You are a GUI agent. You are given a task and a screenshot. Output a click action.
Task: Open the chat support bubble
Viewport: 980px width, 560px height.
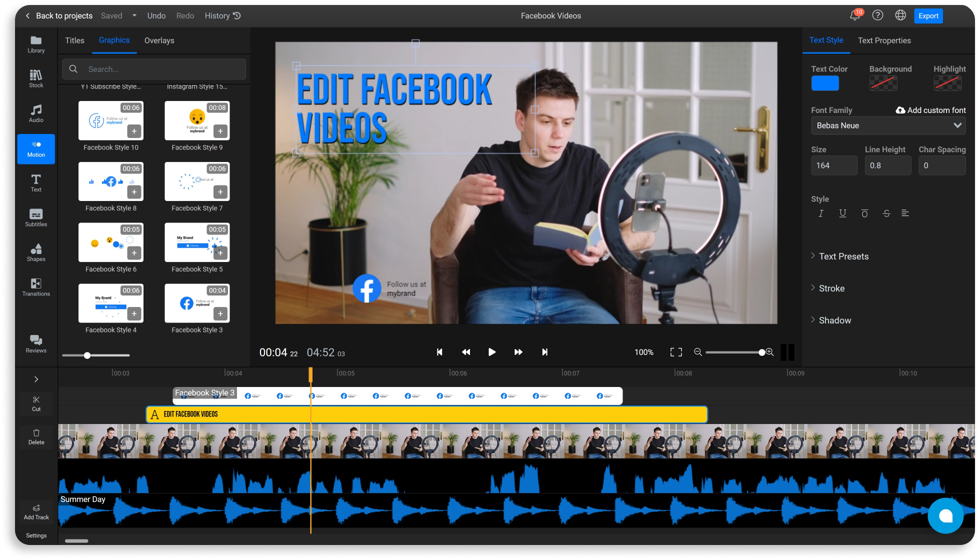(x=945, y=515)
